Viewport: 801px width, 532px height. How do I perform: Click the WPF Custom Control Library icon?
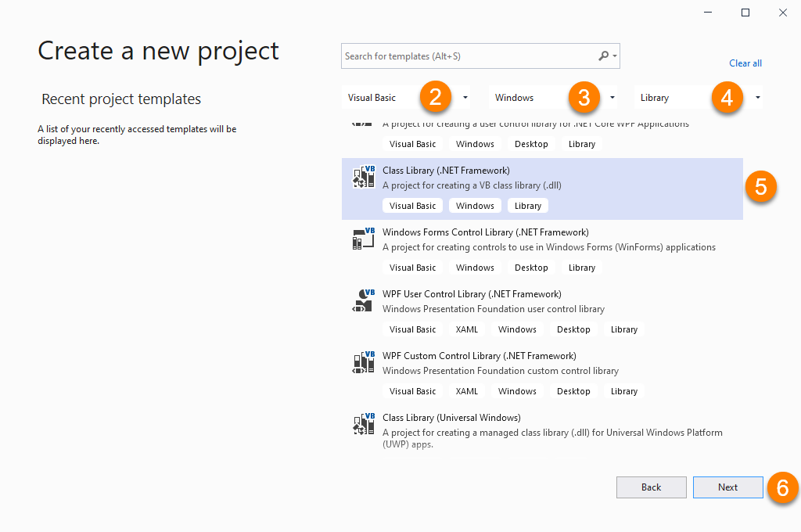coord(364,362)
